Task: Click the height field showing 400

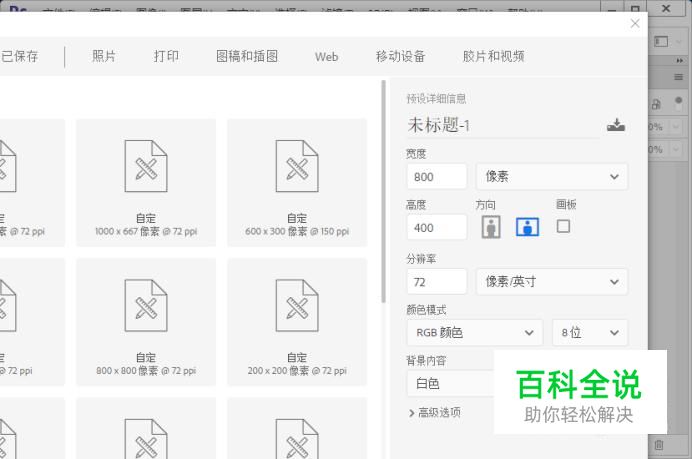Action: click(436, 227)
